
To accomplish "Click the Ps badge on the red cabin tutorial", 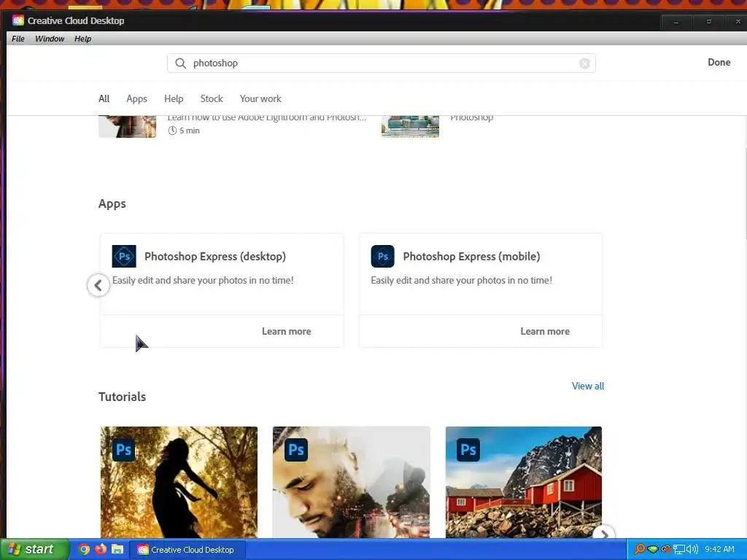I will (468, 449).
